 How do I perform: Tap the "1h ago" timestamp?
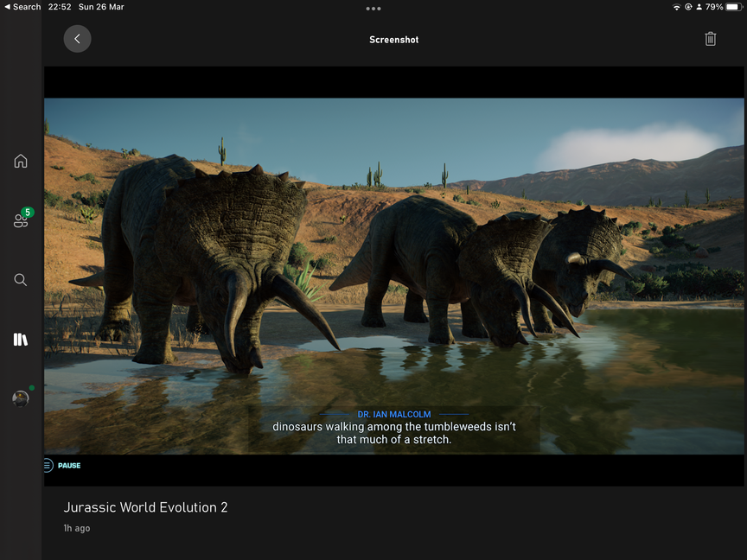[77, 528]
